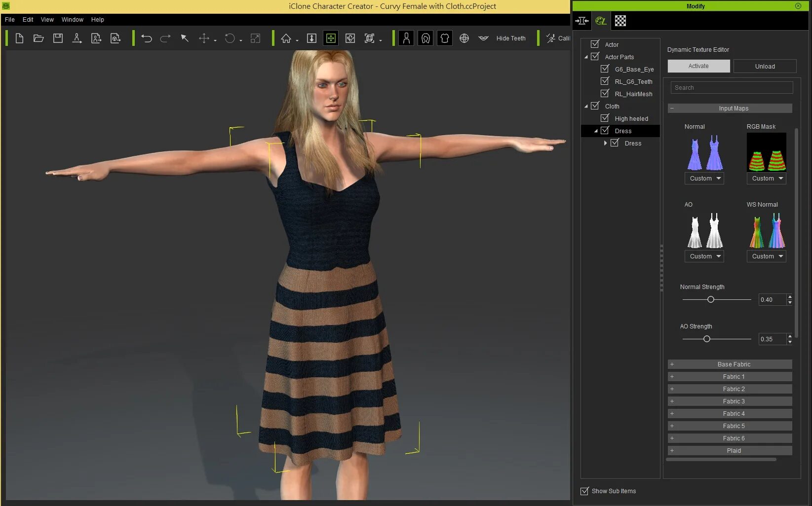
Task: Select the arrow Select tool
Action: [185, 38]
